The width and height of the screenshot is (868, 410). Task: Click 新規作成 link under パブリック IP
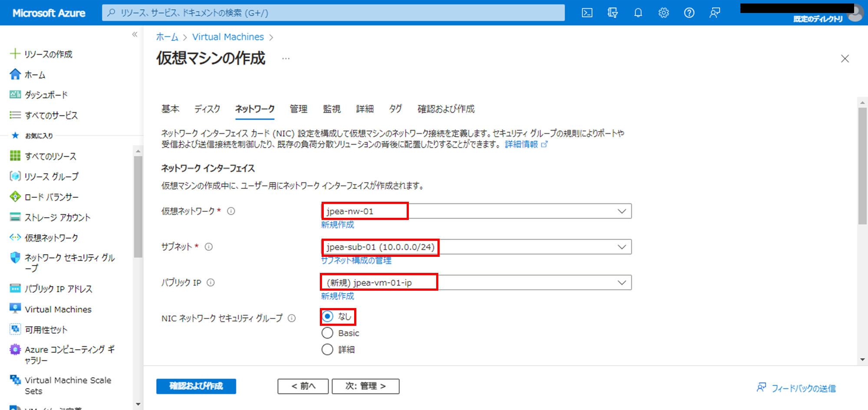tap(338, 296)
